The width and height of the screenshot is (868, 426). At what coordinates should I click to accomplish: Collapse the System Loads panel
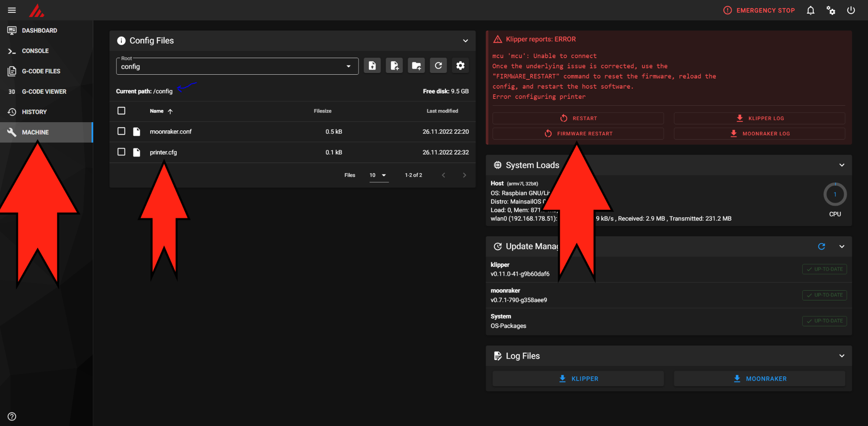[x=842, y=165]
